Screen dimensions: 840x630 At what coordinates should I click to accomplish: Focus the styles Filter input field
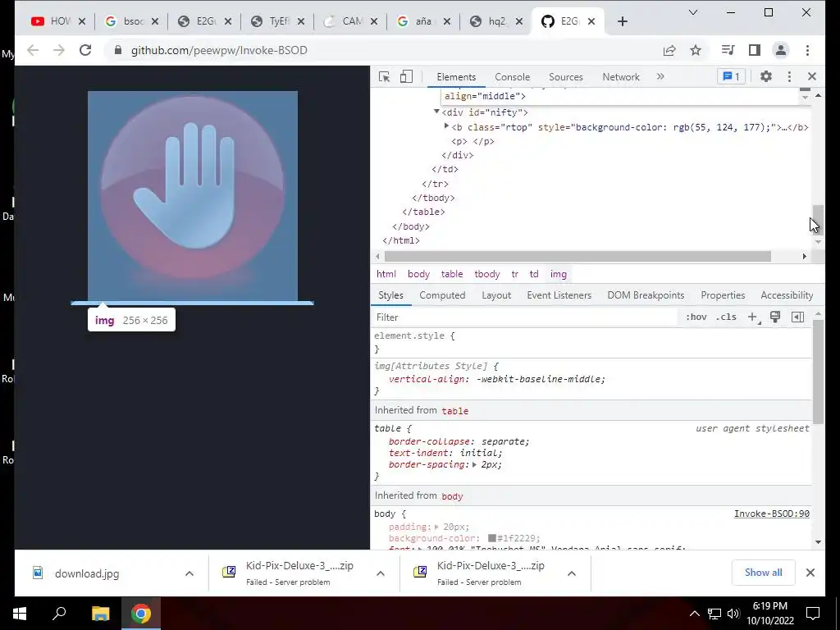pyautogui.click(x=525, y=317)
